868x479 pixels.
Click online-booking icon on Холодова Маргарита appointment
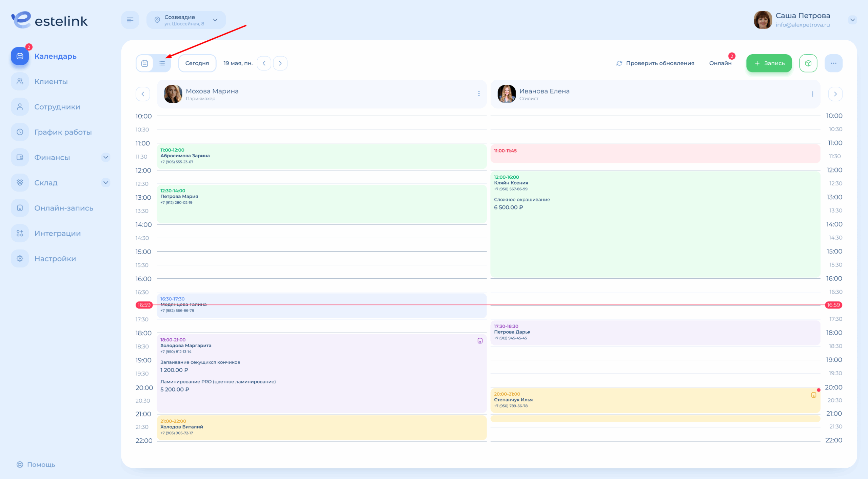coord(480,341)
